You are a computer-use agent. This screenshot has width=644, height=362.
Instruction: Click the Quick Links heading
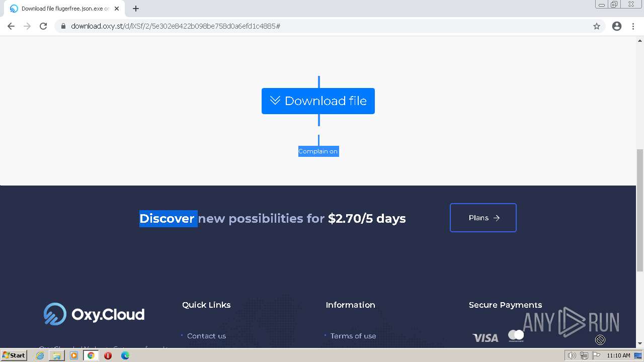(x=206, y=305)
